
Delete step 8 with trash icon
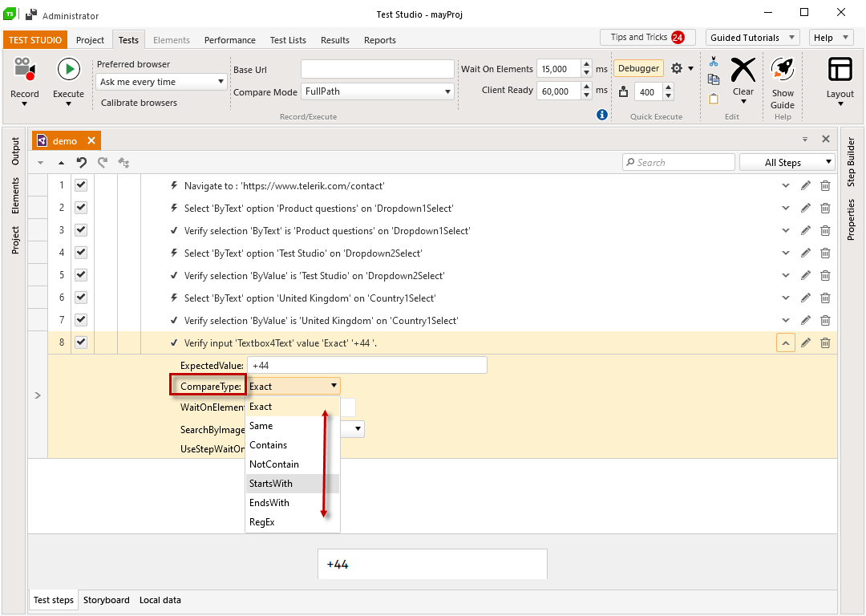click(x=825, y=342)
